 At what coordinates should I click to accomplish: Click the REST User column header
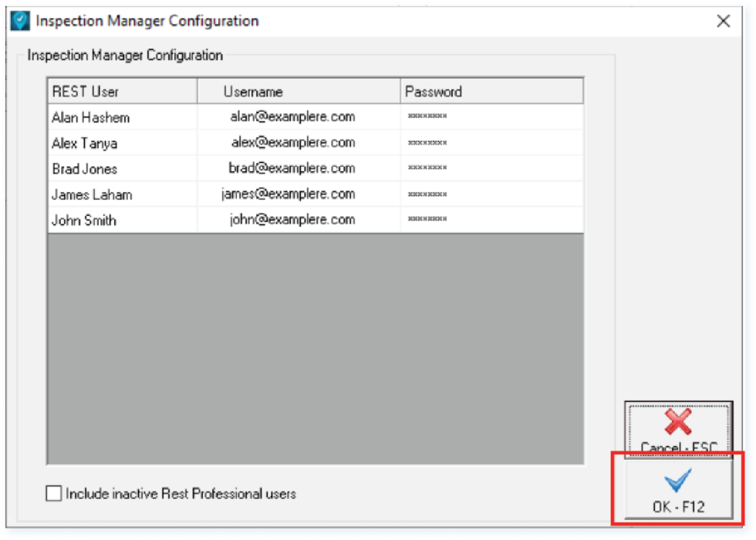85,90
